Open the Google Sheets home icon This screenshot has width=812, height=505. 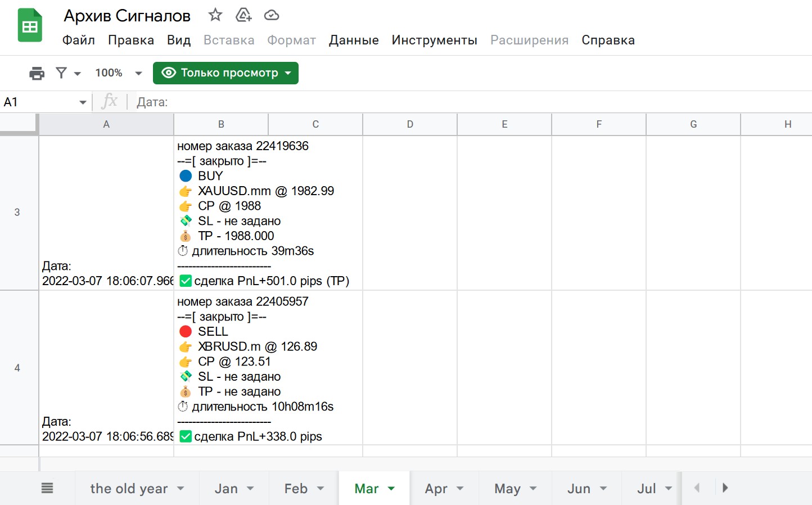pos(30,25)
